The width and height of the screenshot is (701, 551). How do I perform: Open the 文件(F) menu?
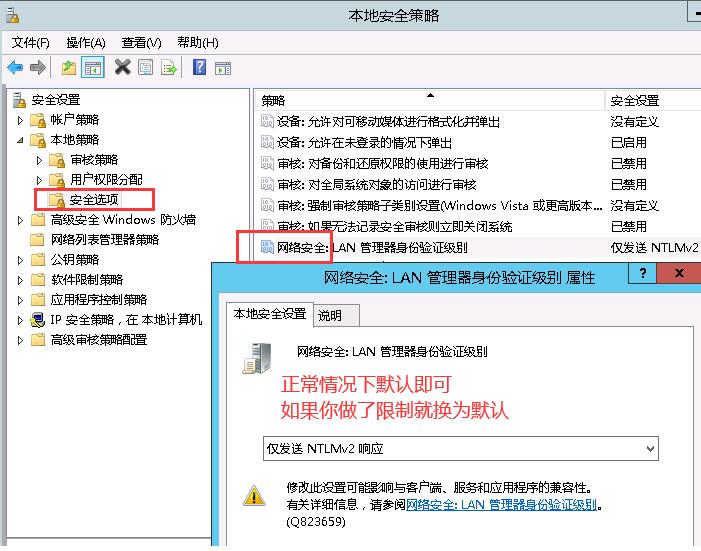pos(30,42)
